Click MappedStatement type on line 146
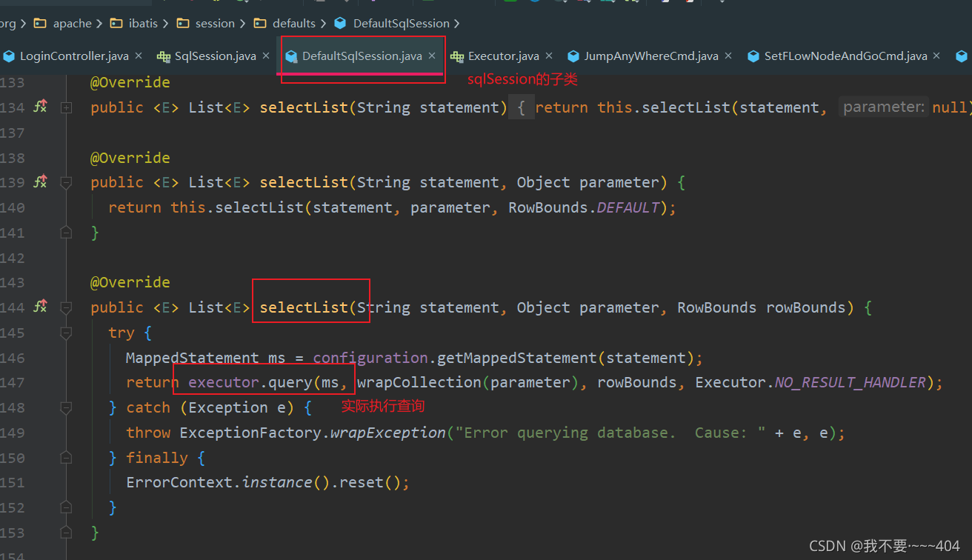This screenshot has width=972, height=560. click(193, 358)
